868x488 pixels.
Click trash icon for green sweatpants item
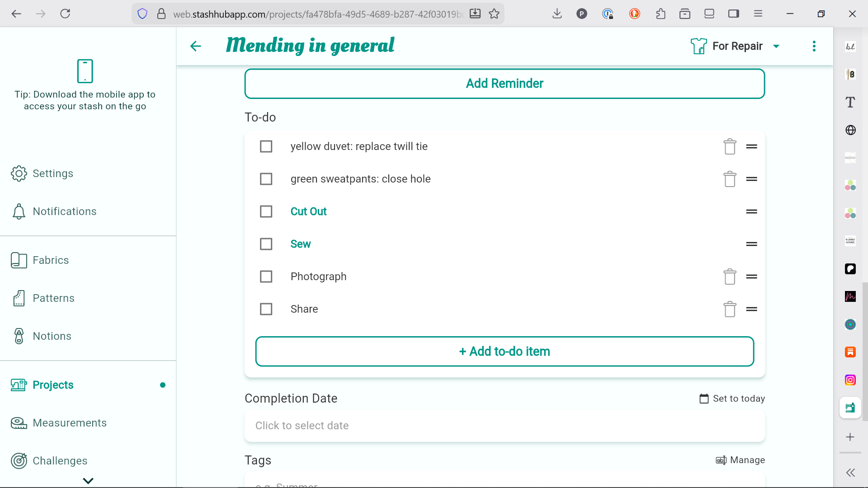click(730, 179)
